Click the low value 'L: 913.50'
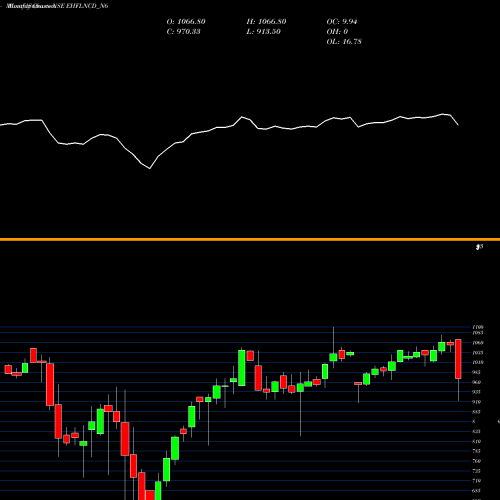Image resolution: width=500 pixels, height=500 pixels. coord(264,32)
